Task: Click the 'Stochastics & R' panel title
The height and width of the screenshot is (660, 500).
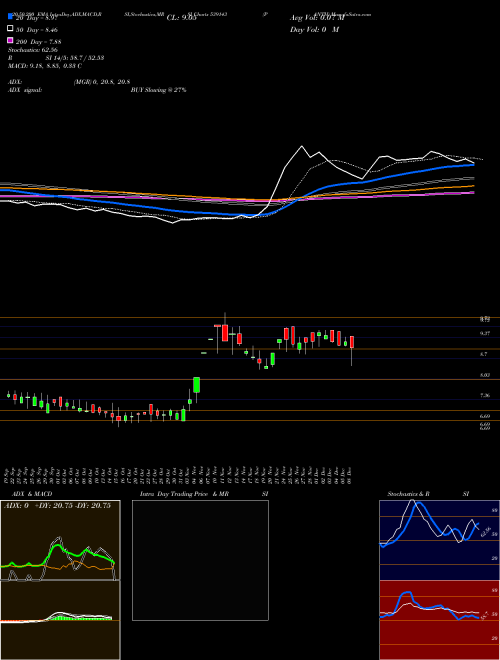Action: click(408, 494)
